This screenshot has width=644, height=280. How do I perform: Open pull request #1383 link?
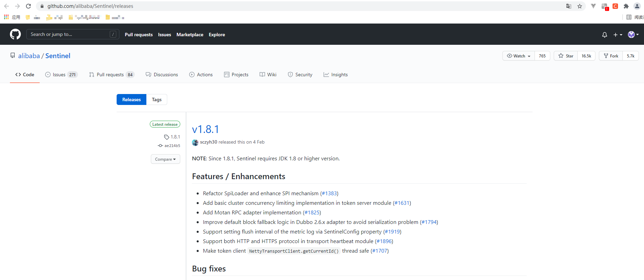329,194
